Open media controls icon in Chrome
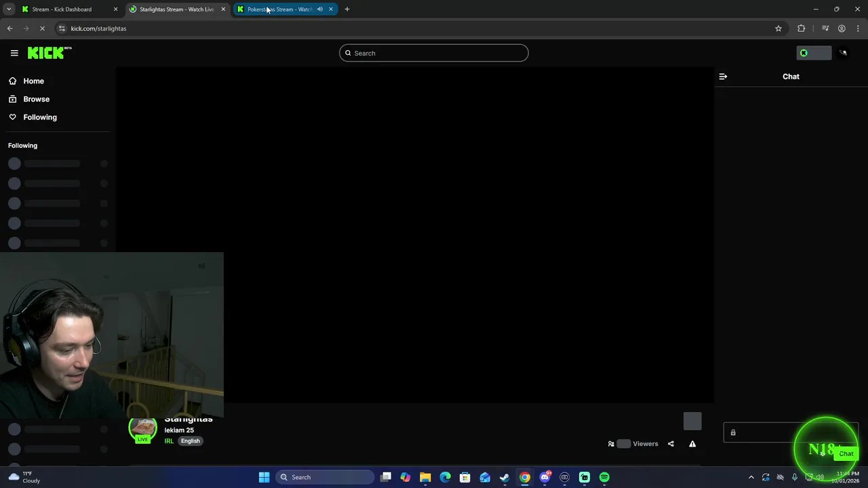Viewport: 868px width, 488px height. (x=825, y=28)
